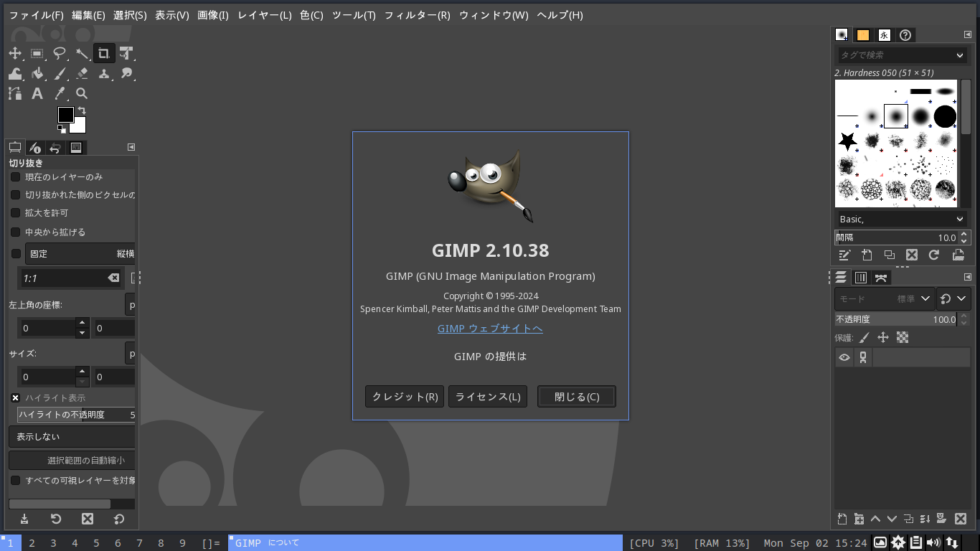
Task: Select the Free Select lasso tool
Action: (60, 53)
